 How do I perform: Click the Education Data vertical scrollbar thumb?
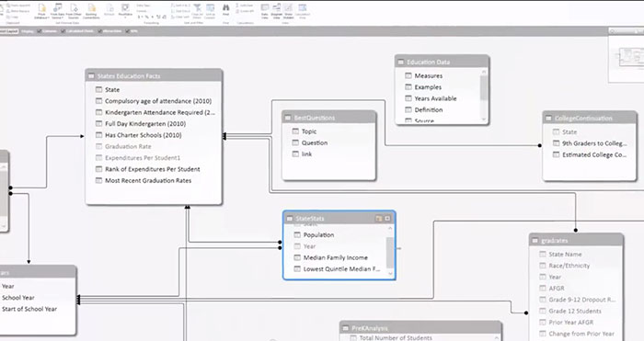pyautogui.click(x=484, y=87)
